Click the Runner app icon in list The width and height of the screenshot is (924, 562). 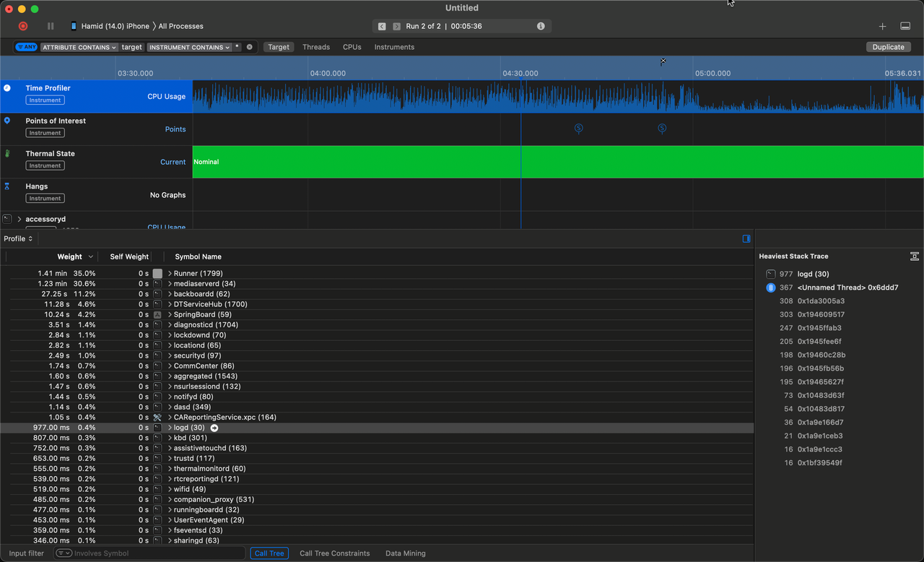click(157, 274)
